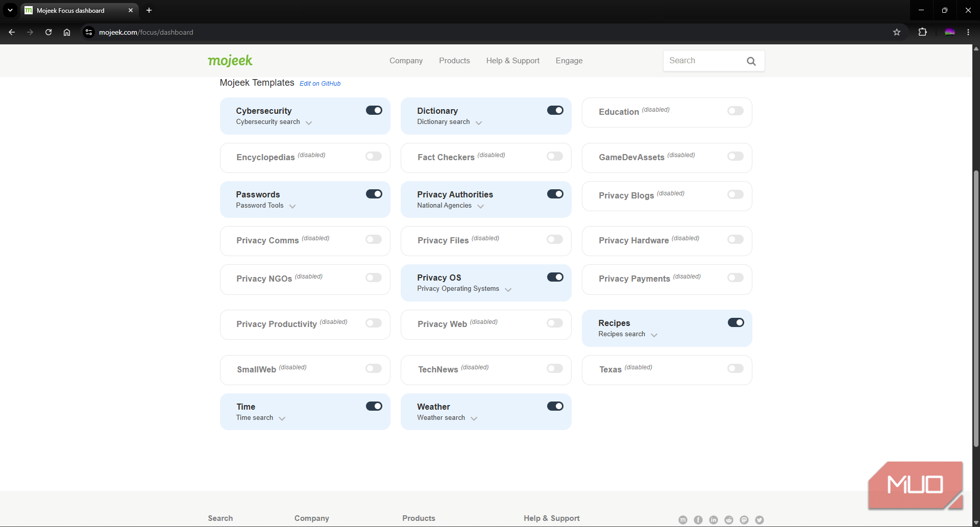Reload the page with the refresh icon
Screen dimensions: 980x527
click(x=48, y=32)
